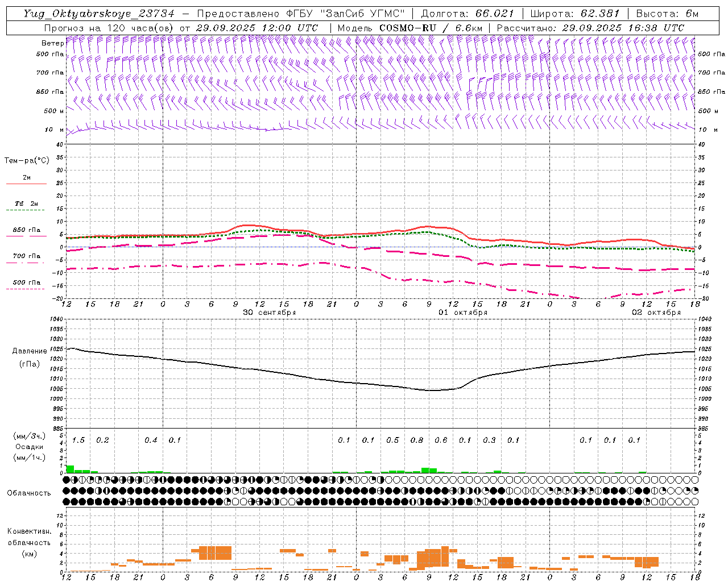Click the 700 гПа temperature legend entry
The height and width of the screenshot is (582, 728).
tap(26, 256)
